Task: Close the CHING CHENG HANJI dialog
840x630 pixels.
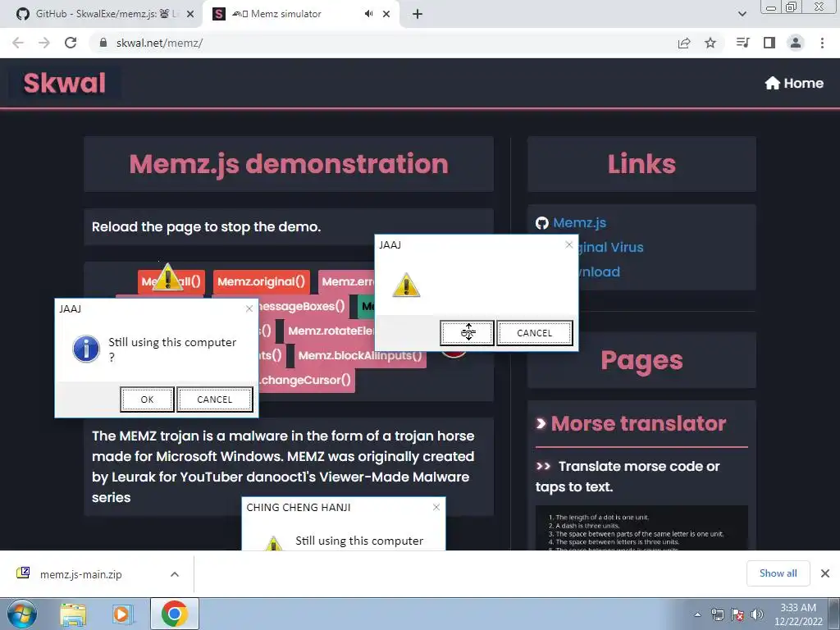Action: (436, 507)
